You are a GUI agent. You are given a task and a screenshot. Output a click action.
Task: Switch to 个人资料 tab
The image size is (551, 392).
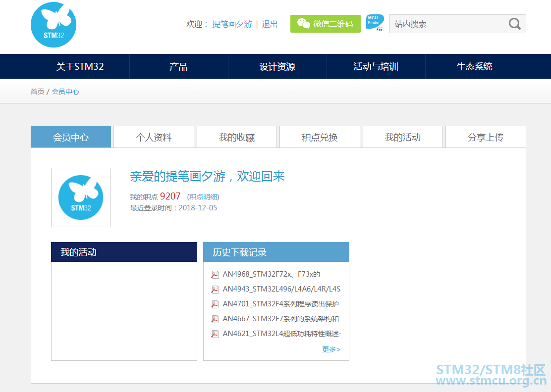click(x=154, y=137)
